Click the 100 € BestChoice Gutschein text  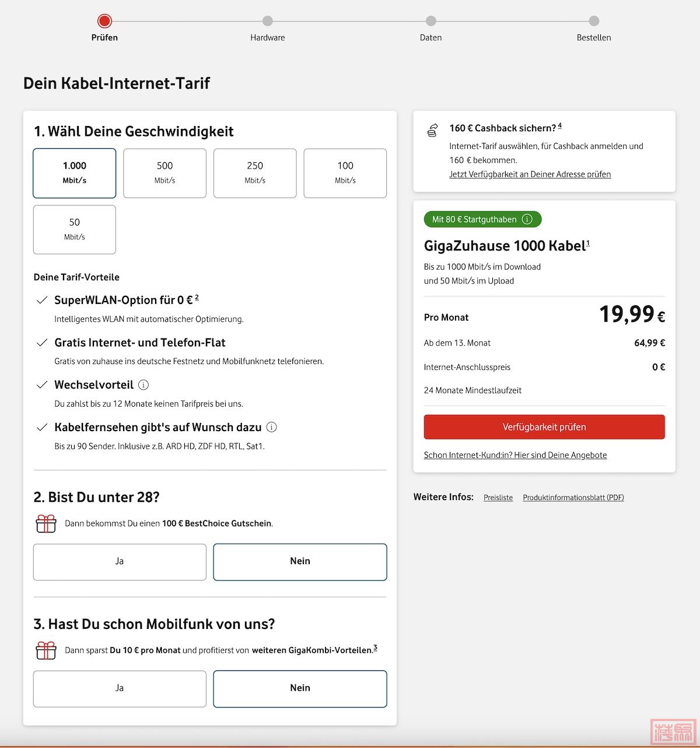click(x=217, y=523)
